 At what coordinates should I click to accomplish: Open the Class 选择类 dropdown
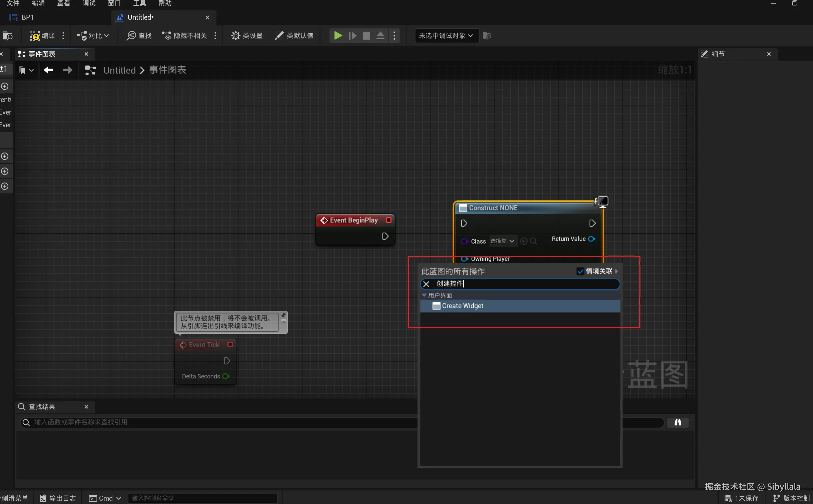[x=503, y=241]
